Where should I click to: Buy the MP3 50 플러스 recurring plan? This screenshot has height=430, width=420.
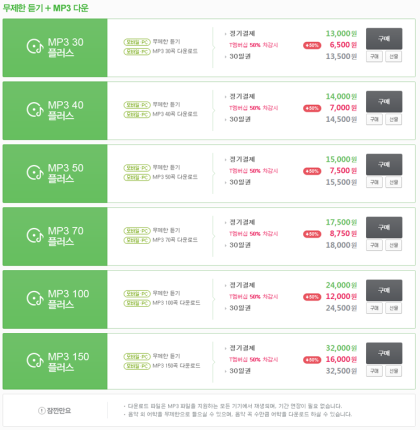pyautogui.click(x=384, y=164)
